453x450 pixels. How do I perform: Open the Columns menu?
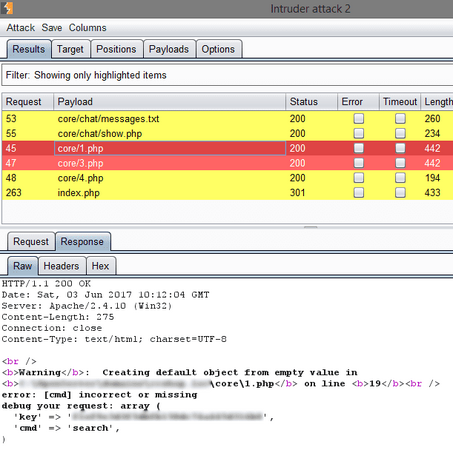88,28
